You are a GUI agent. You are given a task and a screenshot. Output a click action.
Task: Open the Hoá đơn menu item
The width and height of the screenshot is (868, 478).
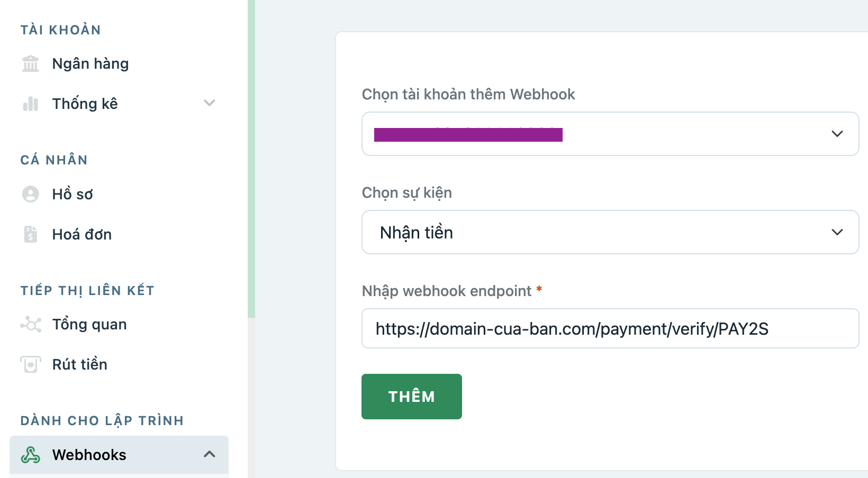82,234
